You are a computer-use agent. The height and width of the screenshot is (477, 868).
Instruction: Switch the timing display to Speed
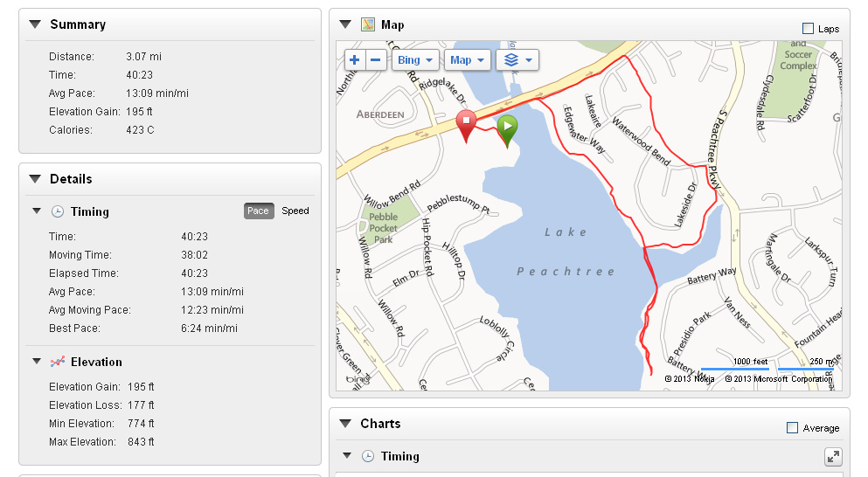[x=295, y=211]
